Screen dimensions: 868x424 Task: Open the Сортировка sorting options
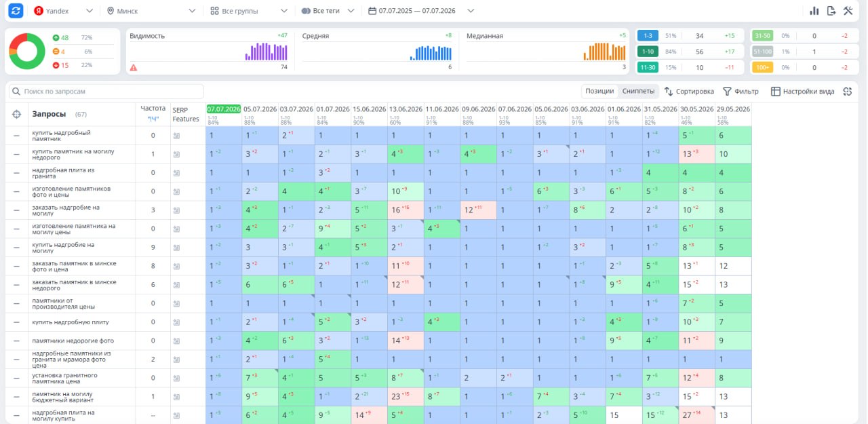pyautogui.click(x=689, y=92)
